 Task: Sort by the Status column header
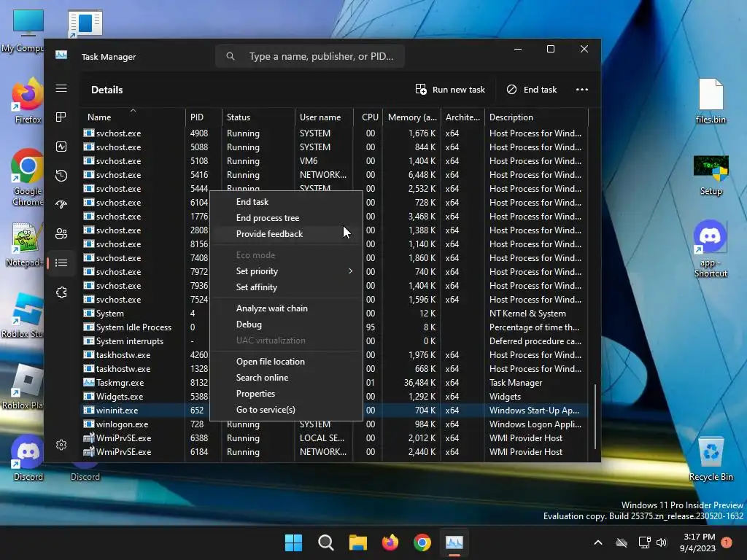click(258, 117)
